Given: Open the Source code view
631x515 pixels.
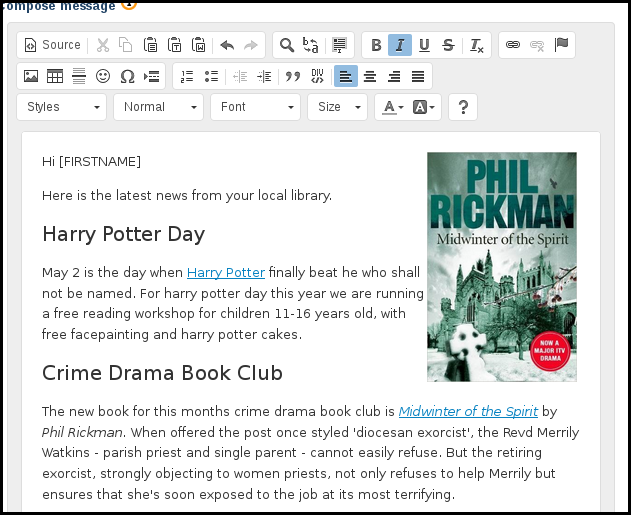Looking at the screenshot, I should coord(53,45).
